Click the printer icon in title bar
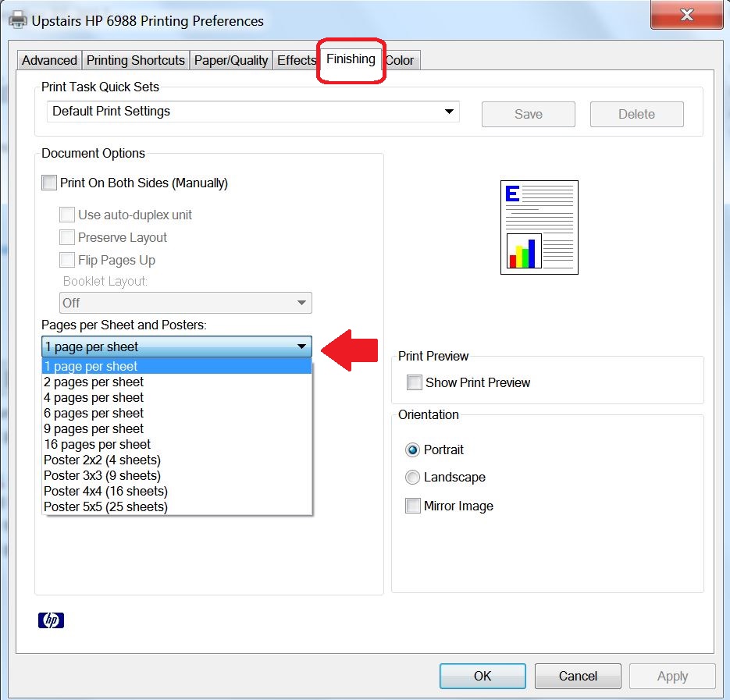The height and width of the screenshot is (700, 730). tap(18, 20)
